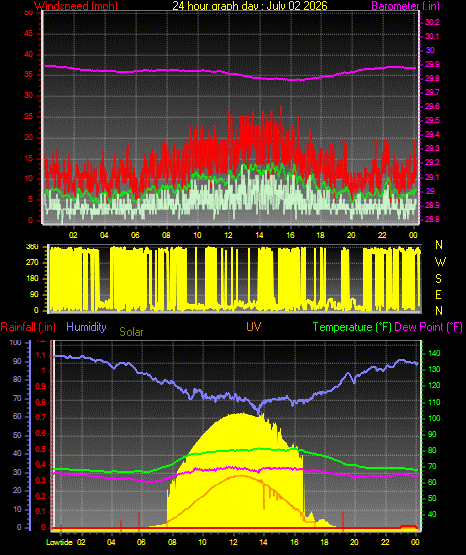Click the E compass direction label
The height and width of the screenshot is (555, 466).
coord(438,295)
